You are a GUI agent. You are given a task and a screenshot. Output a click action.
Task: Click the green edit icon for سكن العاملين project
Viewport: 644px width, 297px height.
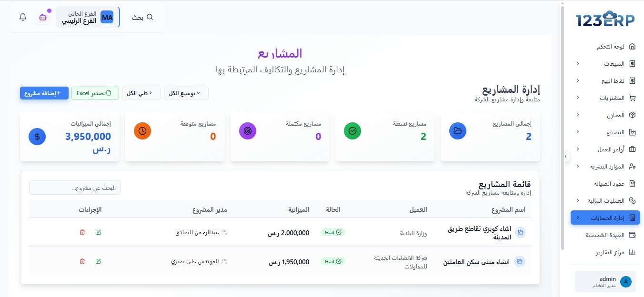pyautogui.click(x=98, y=261)
